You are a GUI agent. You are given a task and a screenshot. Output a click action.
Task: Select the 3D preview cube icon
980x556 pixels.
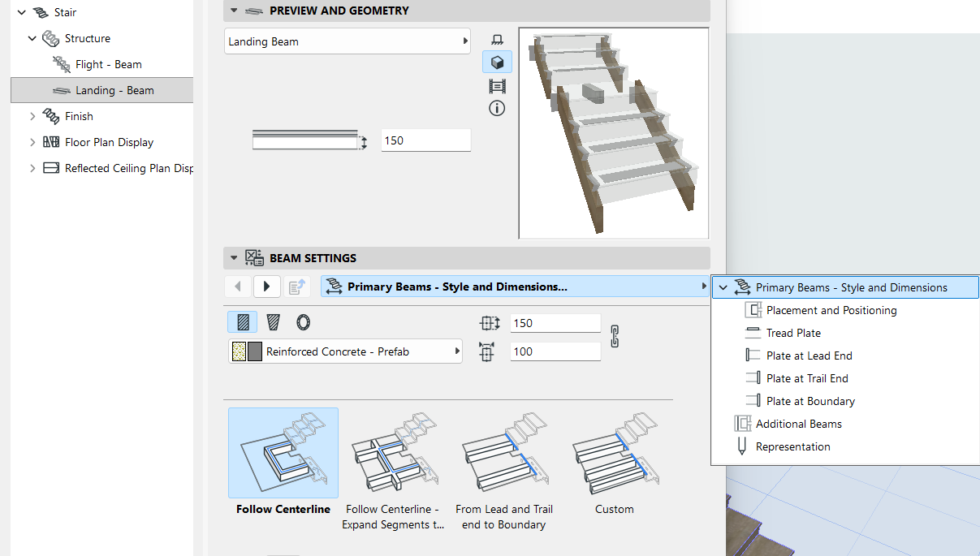click(x=497, y=62)
